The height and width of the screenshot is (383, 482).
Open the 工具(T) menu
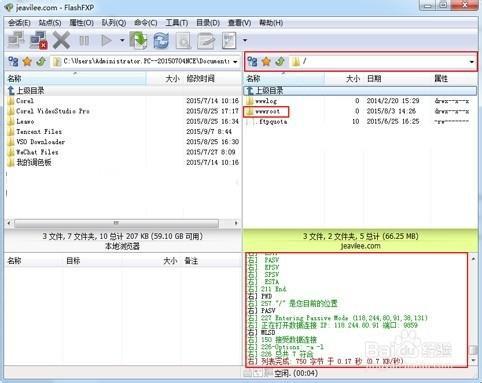tap(177, 23)
